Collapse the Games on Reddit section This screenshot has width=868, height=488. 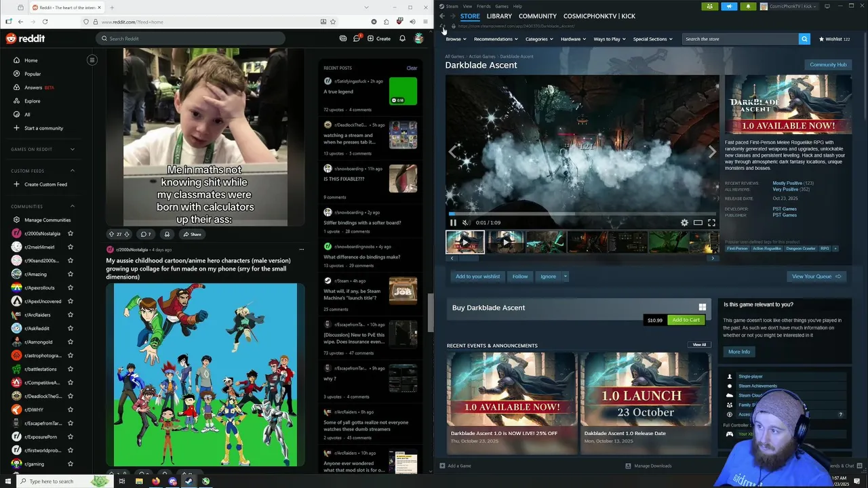[73, 149]
